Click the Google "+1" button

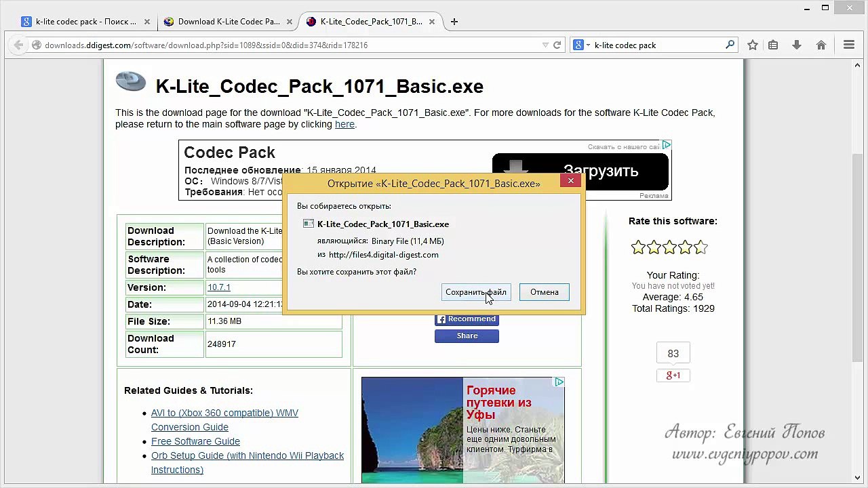pos(673,375)
